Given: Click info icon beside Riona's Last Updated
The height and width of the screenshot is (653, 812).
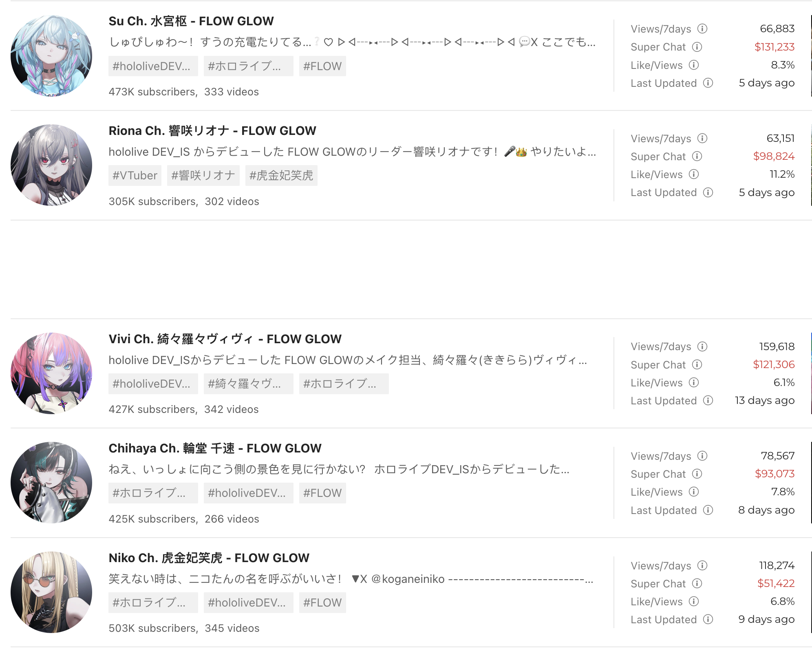Looking at the screenshot, I should coord(708,192).
